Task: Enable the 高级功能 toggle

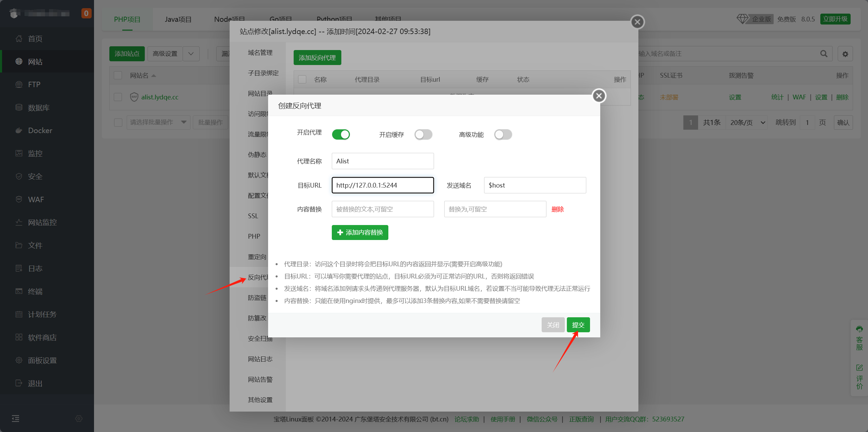Action: pyautogui.click(x=503, y=134)
